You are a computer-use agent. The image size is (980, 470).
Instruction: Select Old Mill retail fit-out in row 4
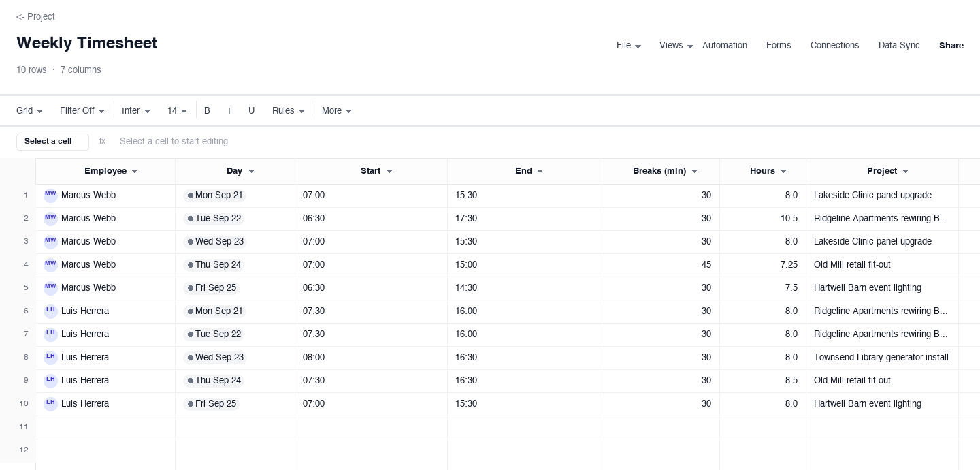(x=882, y=265)
